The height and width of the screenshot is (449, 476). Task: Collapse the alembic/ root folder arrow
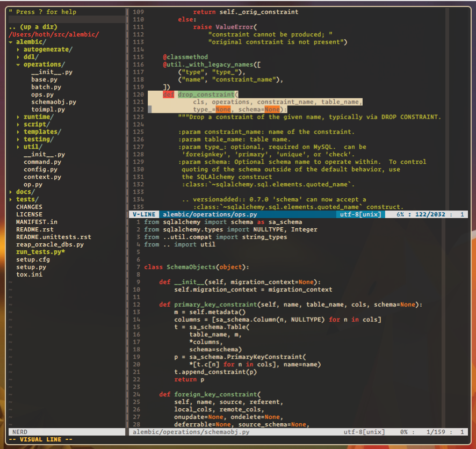[11, 42]
